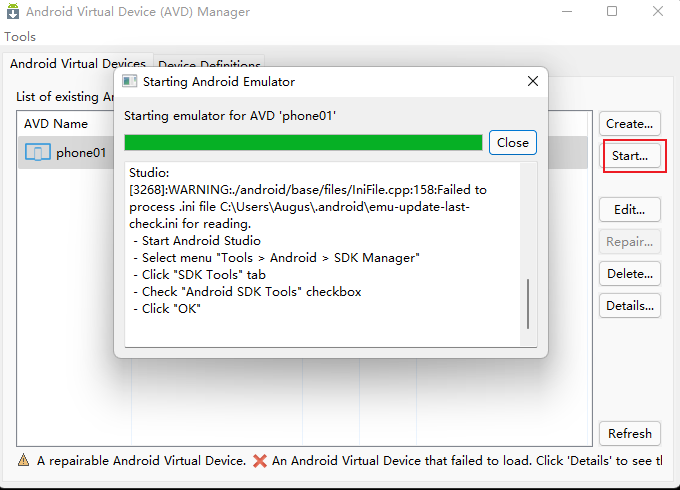This screenshot has width=680, height=490.
Task: Switch to Android Virtual Devices tab
Action: click(78, 63)
